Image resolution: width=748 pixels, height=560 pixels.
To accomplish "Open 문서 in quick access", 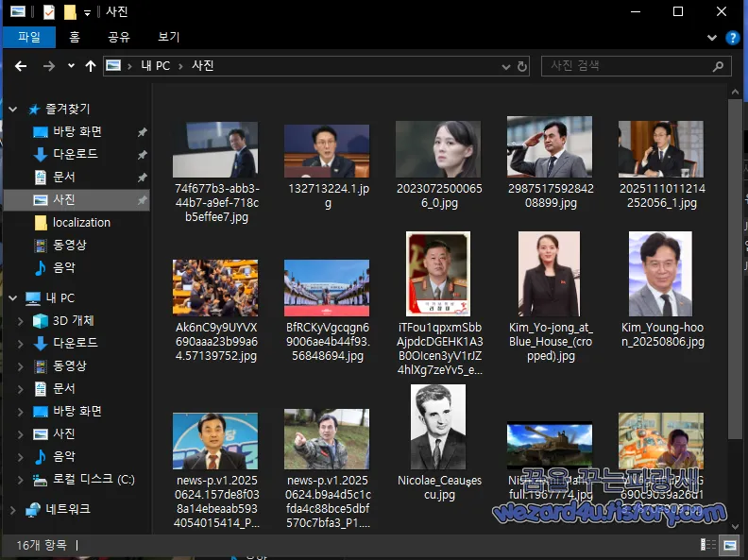I will 63,177.
